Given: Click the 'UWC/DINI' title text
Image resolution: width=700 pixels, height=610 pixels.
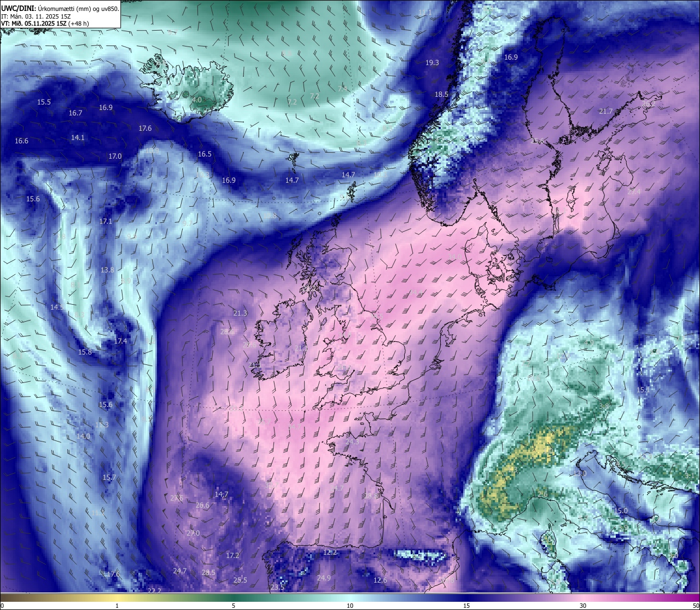Looking at the screenshot, I should click(x=18, y=8).
